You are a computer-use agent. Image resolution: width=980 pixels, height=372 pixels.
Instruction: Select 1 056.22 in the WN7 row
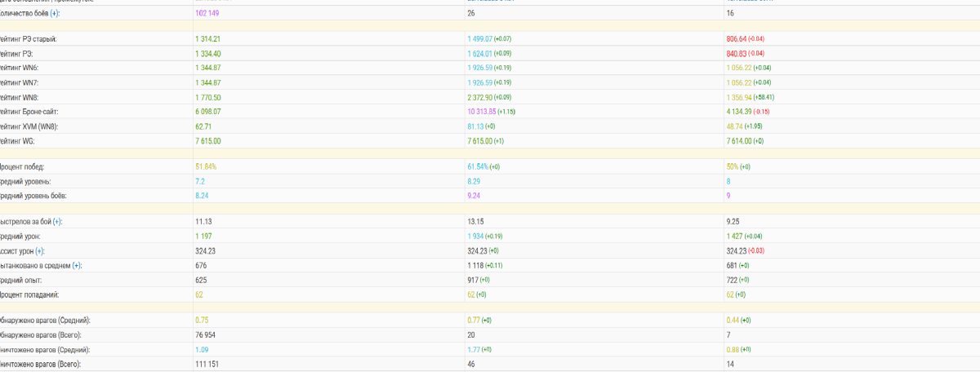point(739,83)
